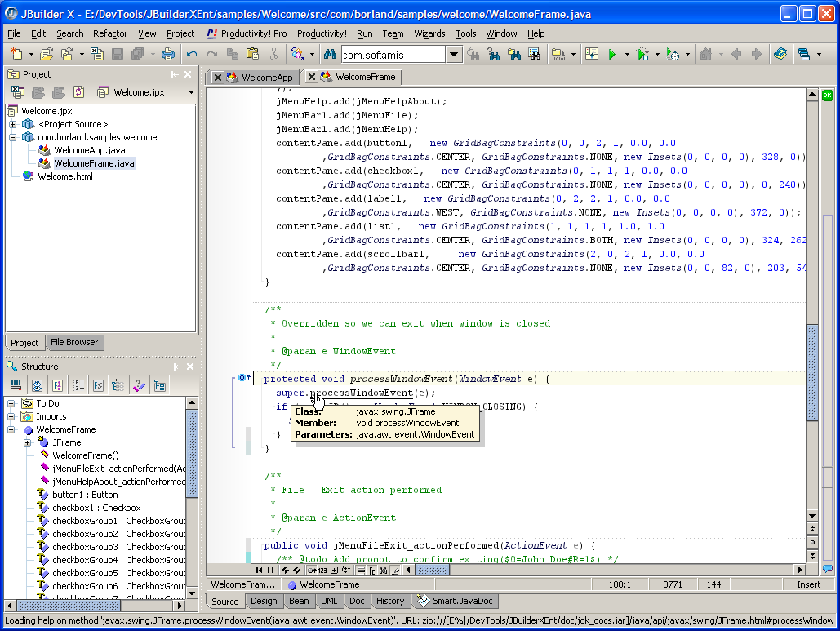840x631 pixels.
Task: Click the Help book icon in toolbar
Action: tap(780, 55)
